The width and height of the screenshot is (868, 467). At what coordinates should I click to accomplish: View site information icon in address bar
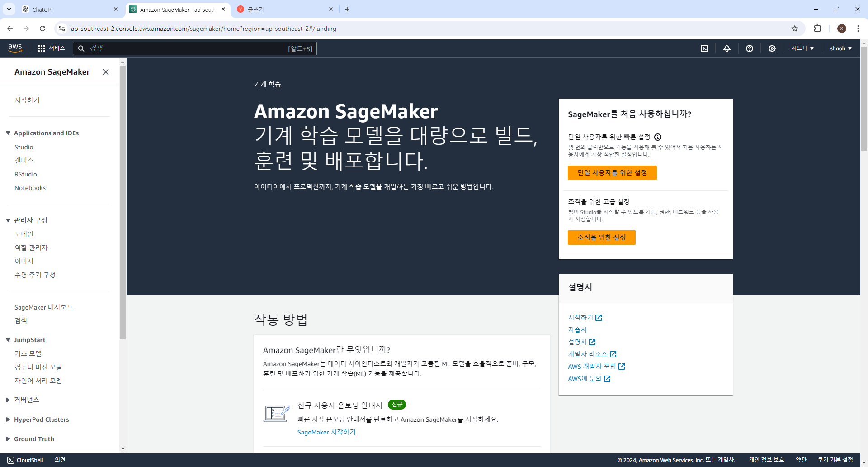tap(62, 29)
